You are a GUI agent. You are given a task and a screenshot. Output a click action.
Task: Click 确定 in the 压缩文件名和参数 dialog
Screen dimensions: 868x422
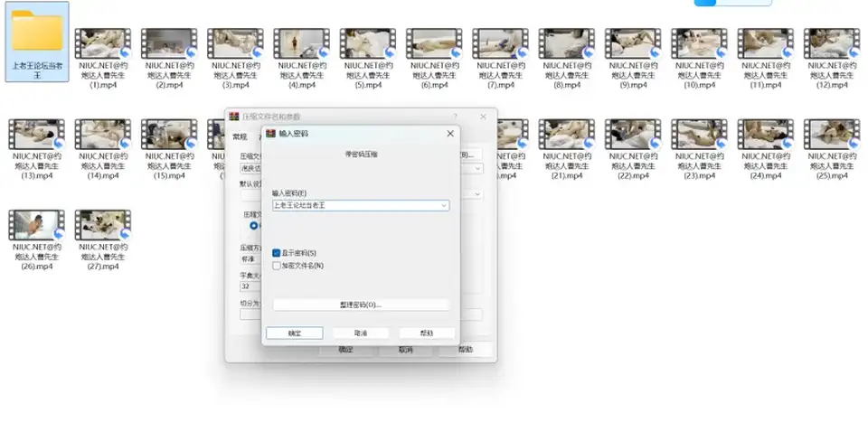[346, 350]
